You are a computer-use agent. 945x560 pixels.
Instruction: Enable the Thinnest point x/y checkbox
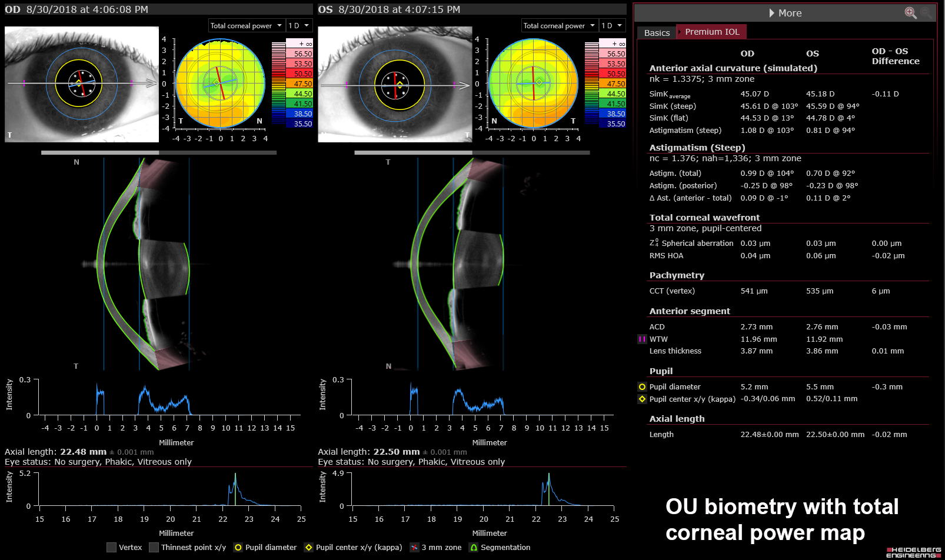(154, 548)
